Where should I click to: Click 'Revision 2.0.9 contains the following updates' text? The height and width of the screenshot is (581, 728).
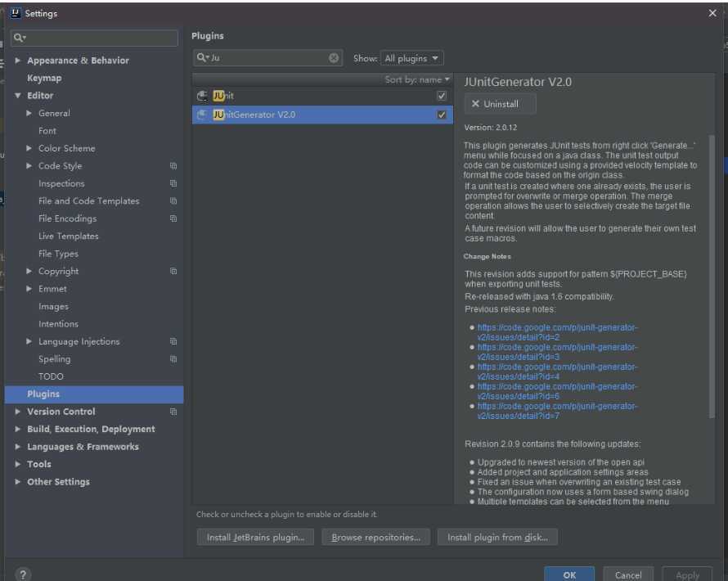click(552, 444)
